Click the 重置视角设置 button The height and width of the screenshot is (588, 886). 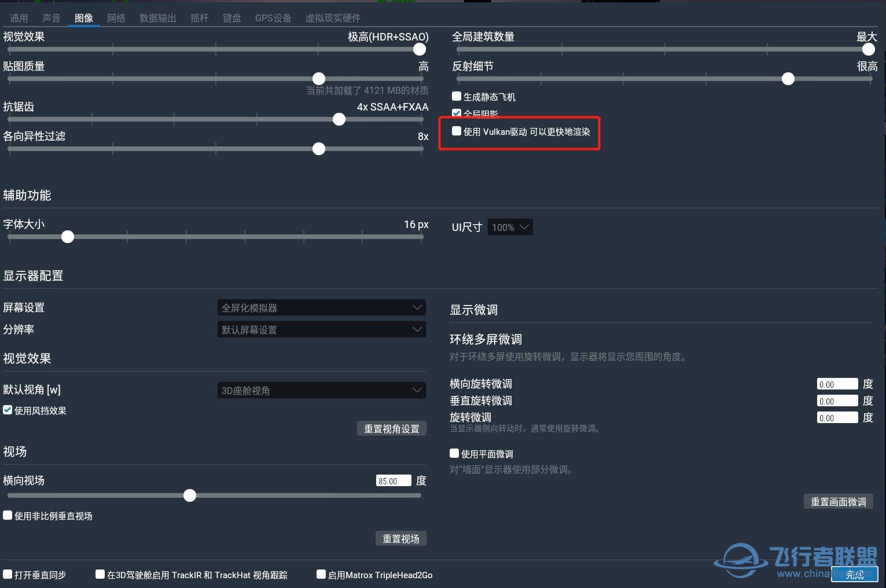pyautogui.click(x=392, y=428)
